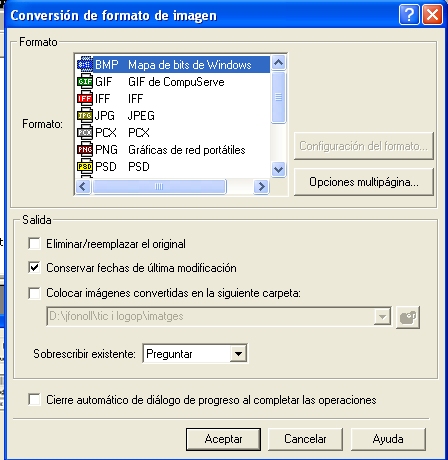The width and height of the screenshot is (448, 460).
Task: Uncheck Conservar fechas de última modificación
Action: 34,267
